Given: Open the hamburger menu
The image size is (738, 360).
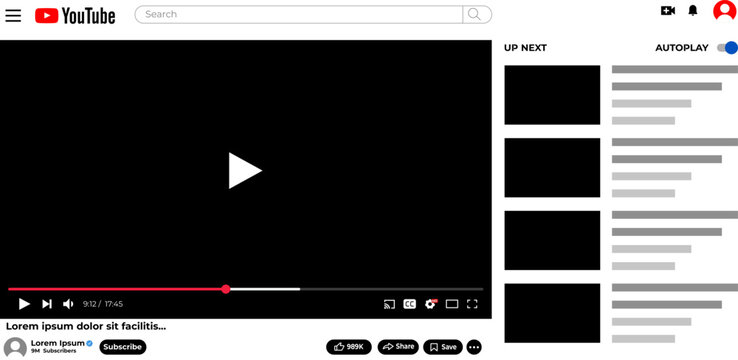Looking at the screenshot, I should click(13, 16).
